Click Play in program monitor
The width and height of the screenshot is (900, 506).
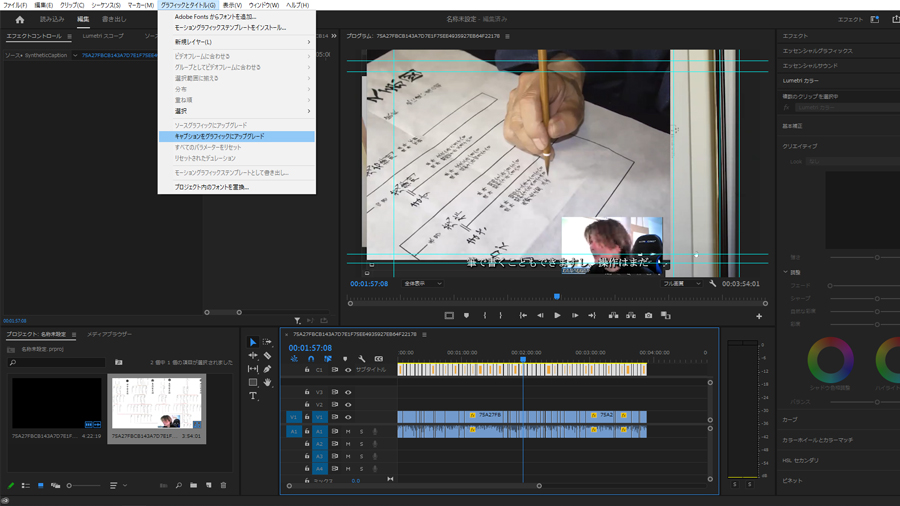coord(557,316)
